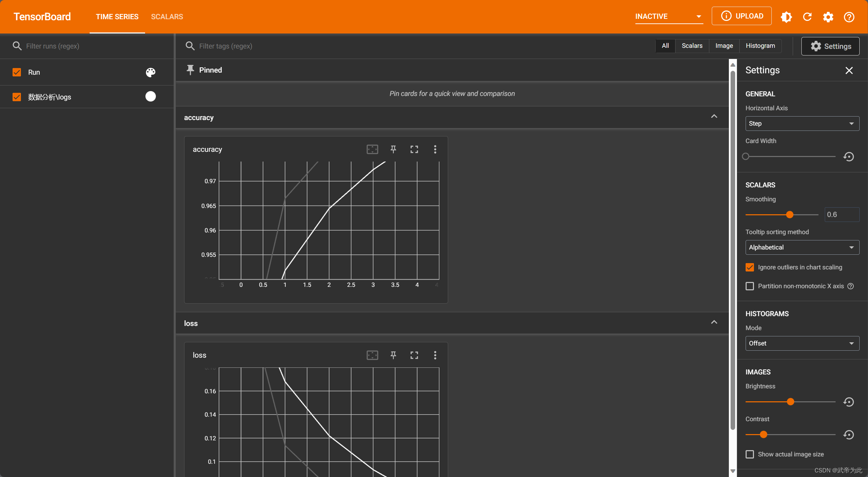Pin the accuracy chart card
868x477 pixels.
(393, 149)
